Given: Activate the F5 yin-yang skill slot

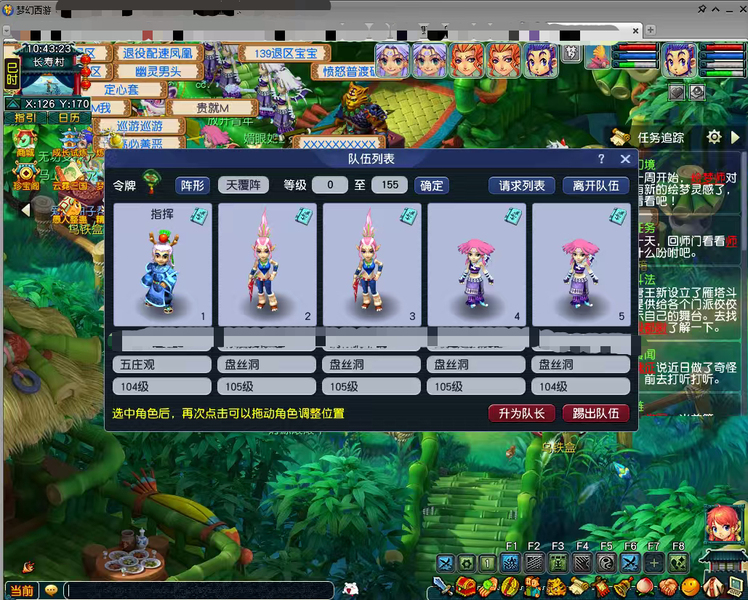Looking at the screenshot, I should coord(606,563).
